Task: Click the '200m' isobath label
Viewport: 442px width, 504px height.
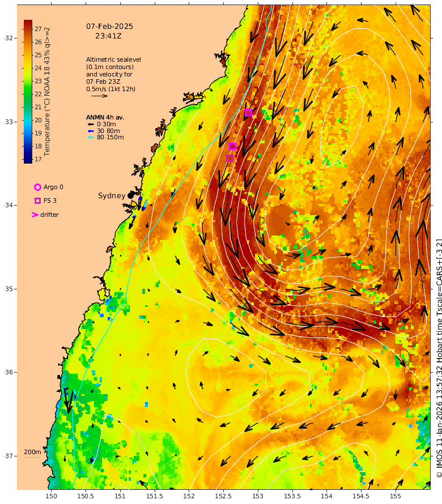Action: point(32,452)
